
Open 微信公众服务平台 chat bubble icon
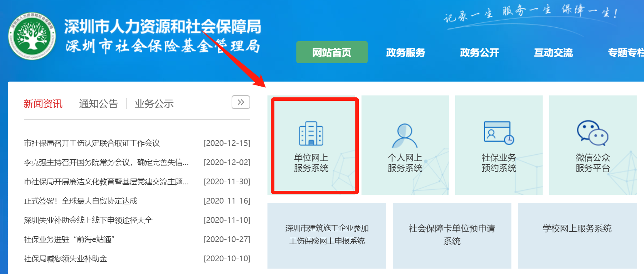592,133
